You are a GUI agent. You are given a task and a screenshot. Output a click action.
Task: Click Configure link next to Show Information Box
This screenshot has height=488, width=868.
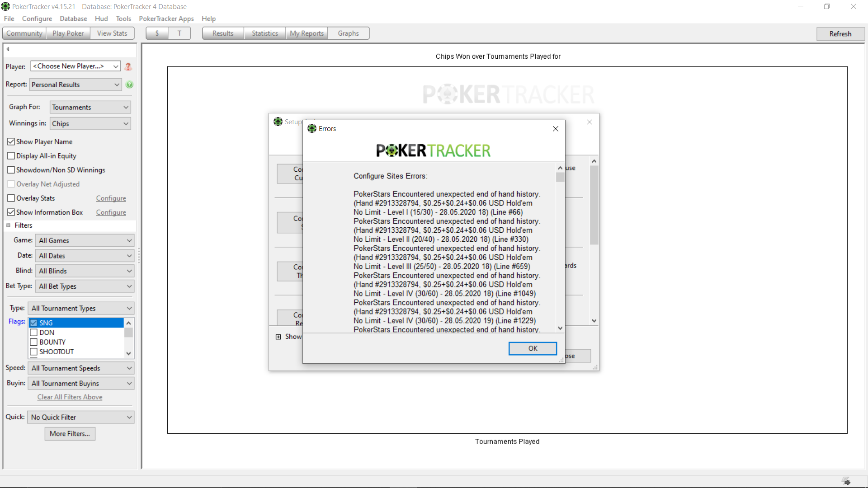coord(111,212)
